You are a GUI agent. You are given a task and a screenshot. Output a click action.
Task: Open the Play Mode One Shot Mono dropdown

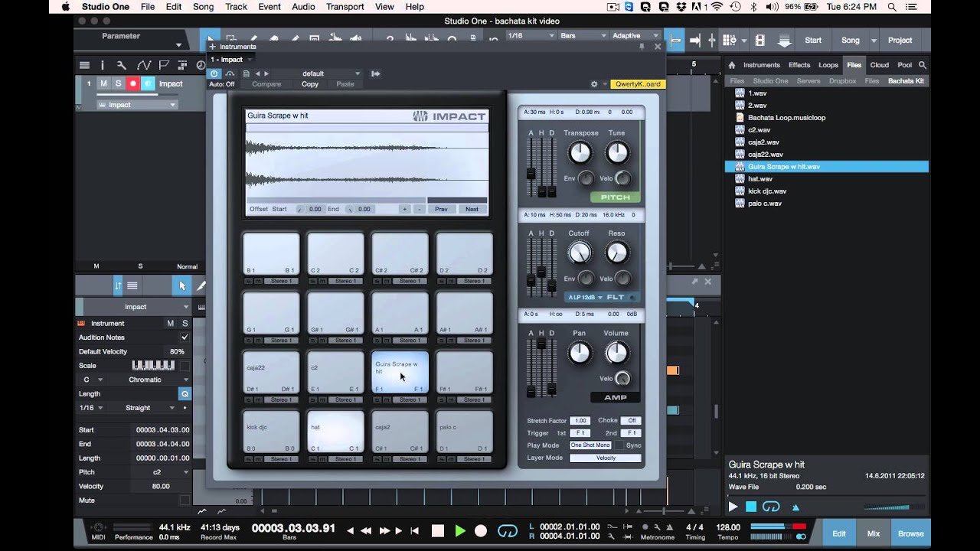click(x=590, y=445)
